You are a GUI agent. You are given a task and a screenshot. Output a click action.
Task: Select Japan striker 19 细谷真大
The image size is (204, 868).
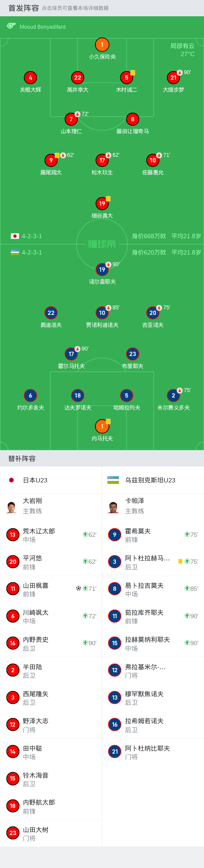click(x=102, y=204)
